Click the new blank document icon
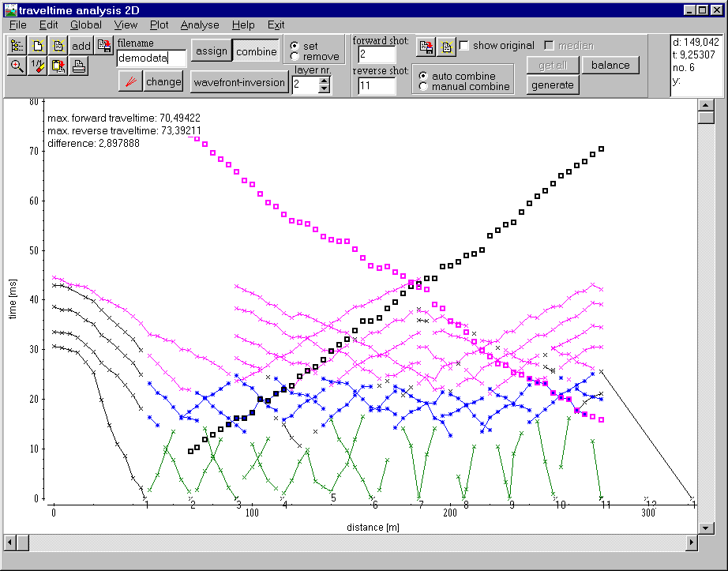The width and height of the screenshot is (728, 571). click(x=37, y=46)
